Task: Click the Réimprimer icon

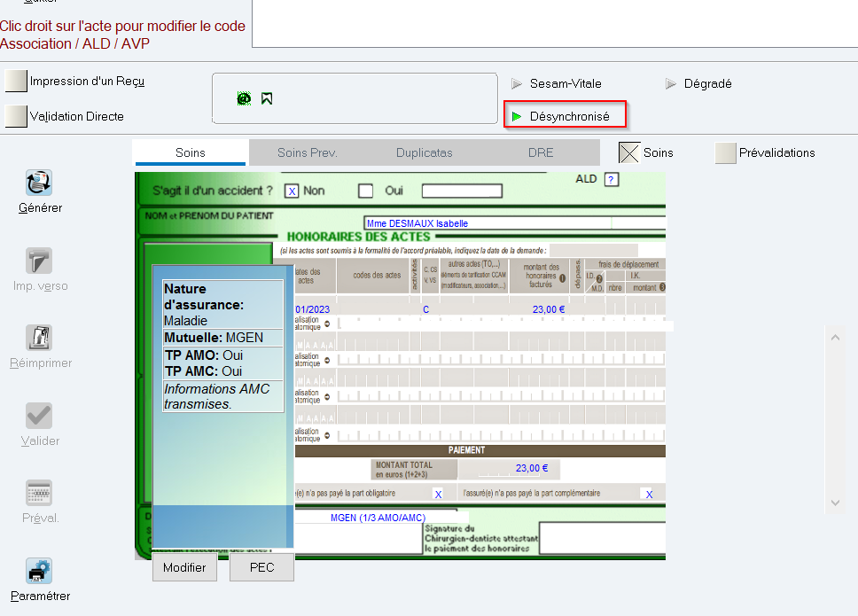Action: [39, 338]
